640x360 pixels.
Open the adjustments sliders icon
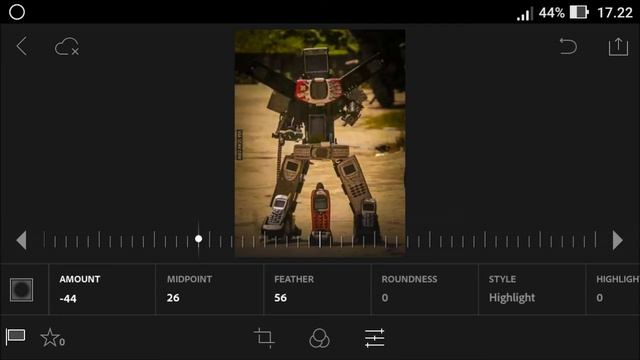[x=374, y=338]
